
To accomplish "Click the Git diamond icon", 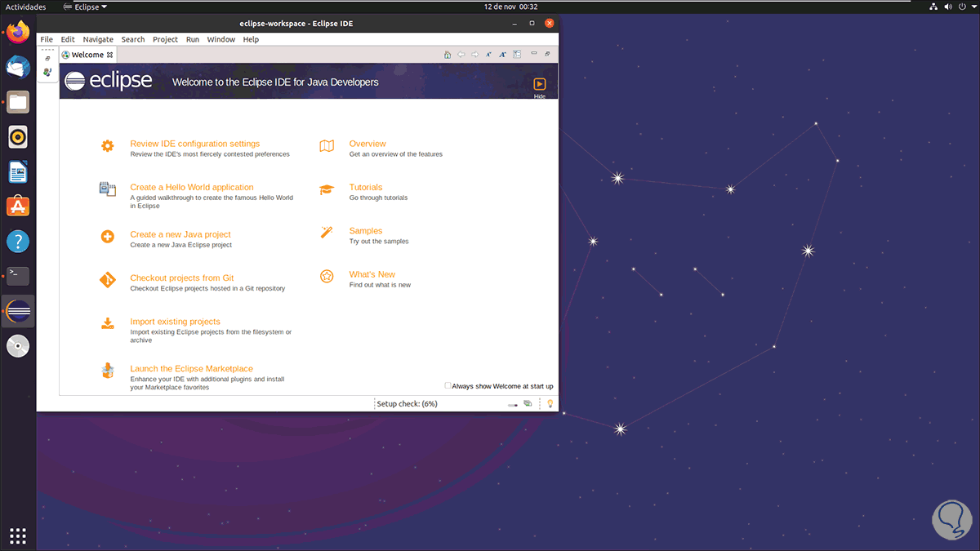I will click(108, 280).
